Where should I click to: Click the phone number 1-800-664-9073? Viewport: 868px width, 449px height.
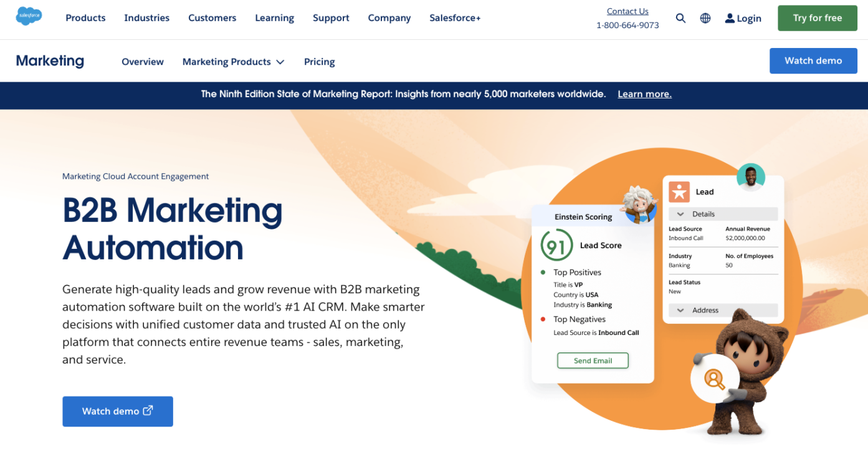pos(627,26)
